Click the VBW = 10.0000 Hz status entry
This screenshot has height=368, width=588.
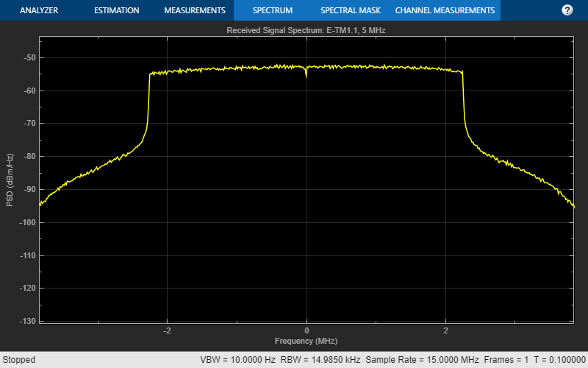[237, 360]
